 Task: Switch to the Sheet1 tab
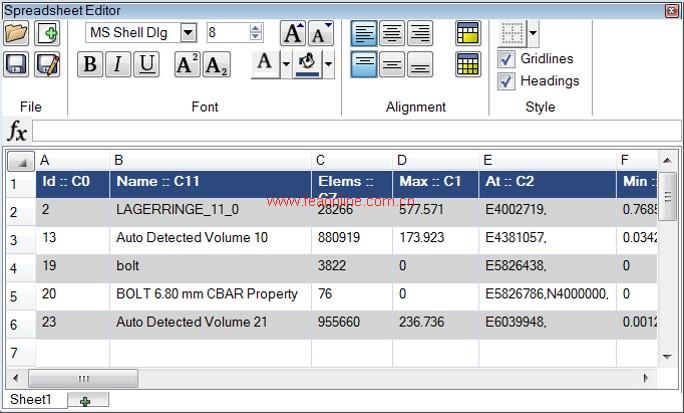click(31, 400)
